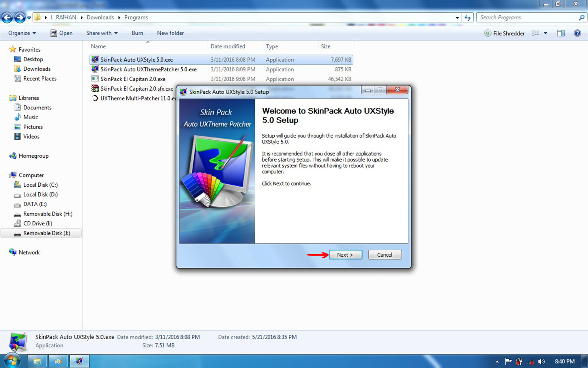
Task: Open network signal tray icon
Action: 531,362
